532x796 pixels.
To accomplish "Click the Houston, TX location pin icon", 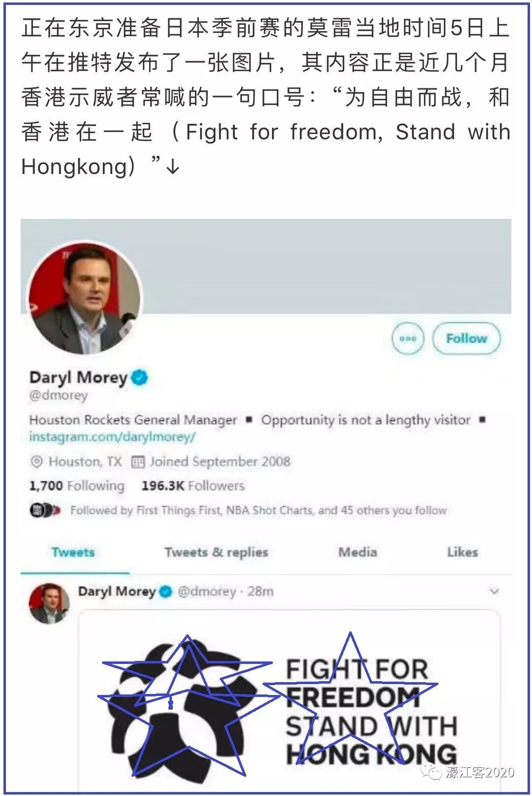I will coord(36,462).
